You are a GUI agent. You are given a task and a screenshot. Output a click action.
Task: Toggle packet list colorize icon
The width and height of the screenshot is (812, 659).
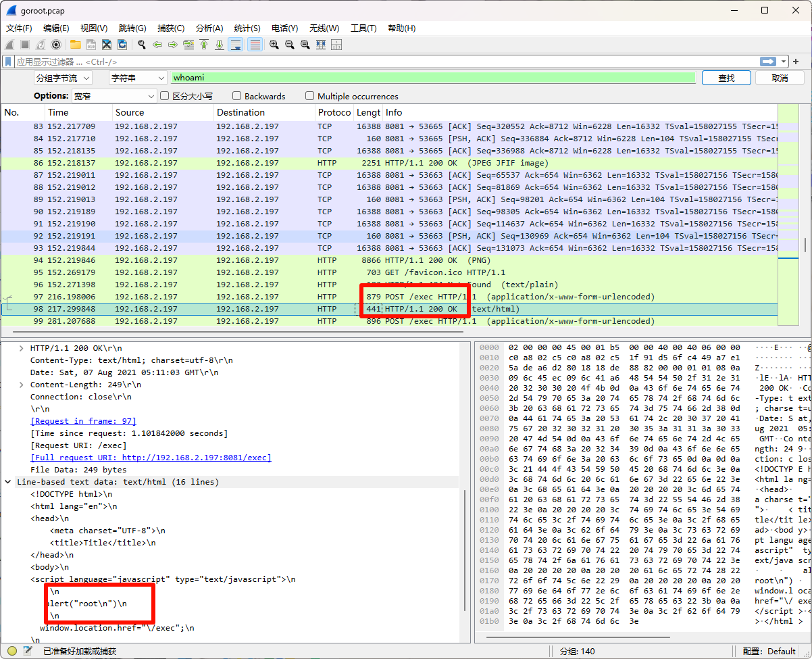click(255, 45)
